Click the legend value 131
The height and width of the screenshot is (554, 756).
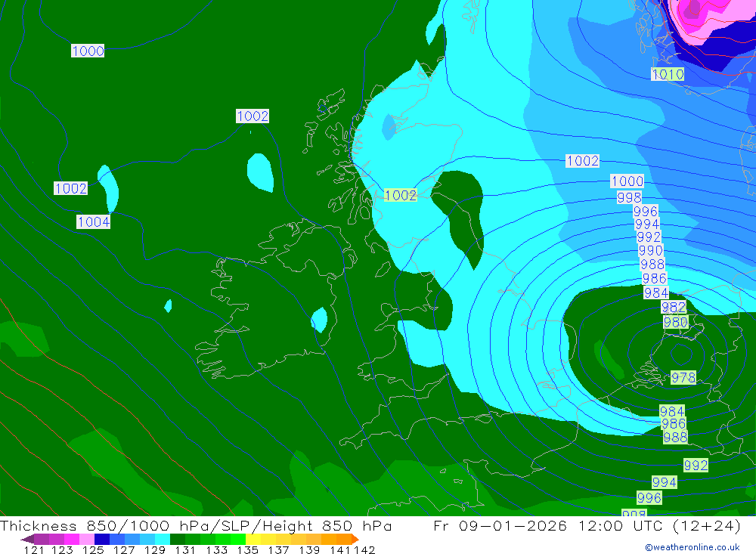click(184, 549)
